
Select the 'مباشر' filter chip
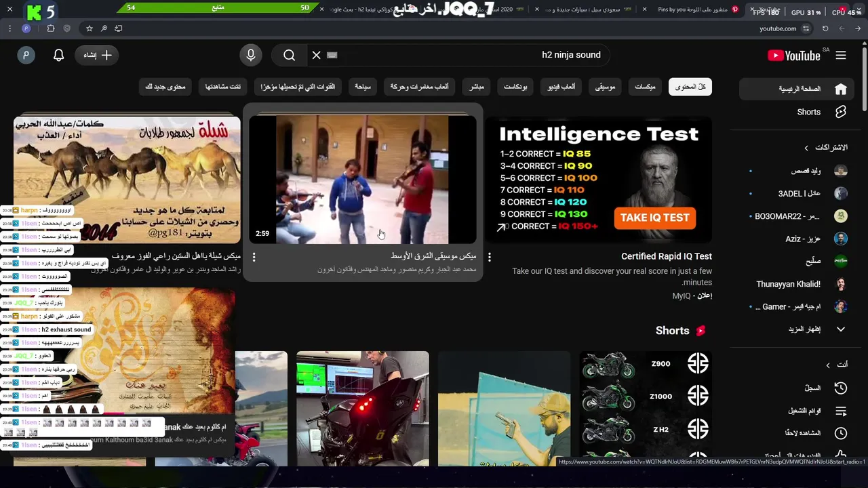[477, 87]
